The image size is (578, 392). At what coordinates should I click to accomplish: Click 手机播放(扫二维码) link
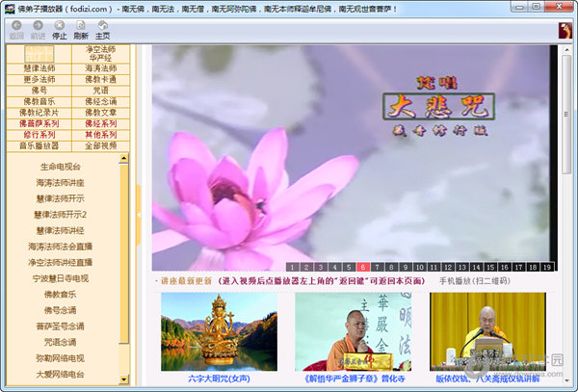coord(475,281)
